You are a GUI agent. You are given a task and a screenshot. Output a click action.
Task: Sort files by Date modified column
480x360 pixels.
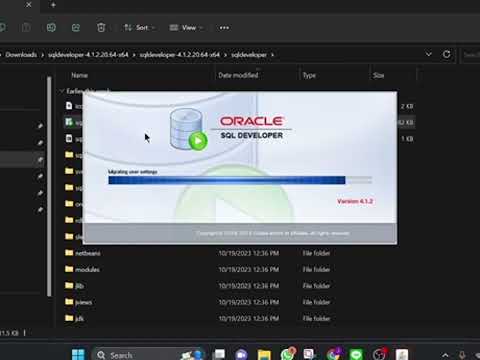tap(238, 75)
